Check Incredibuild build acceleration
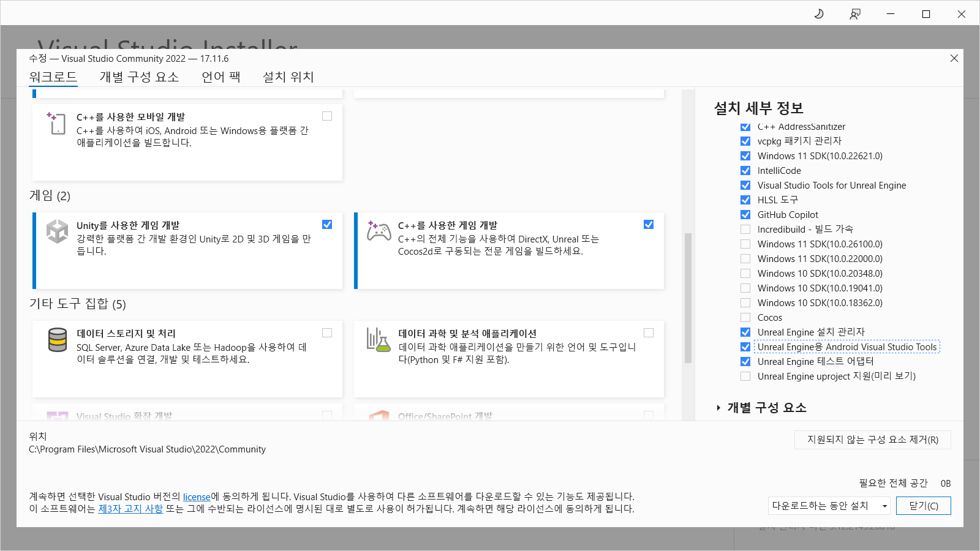 click(x=745, y=230)
